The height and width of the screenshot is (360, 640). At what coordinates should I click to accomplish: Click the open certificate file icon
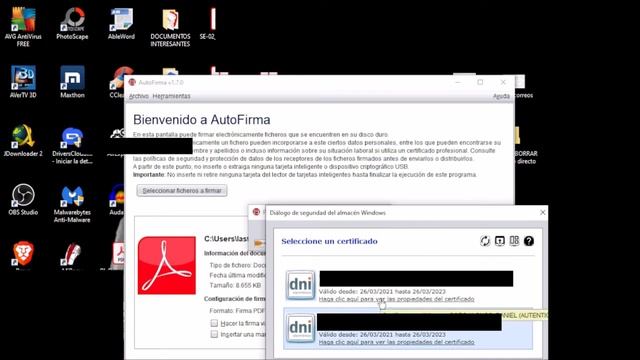click(x=500, y=241)
